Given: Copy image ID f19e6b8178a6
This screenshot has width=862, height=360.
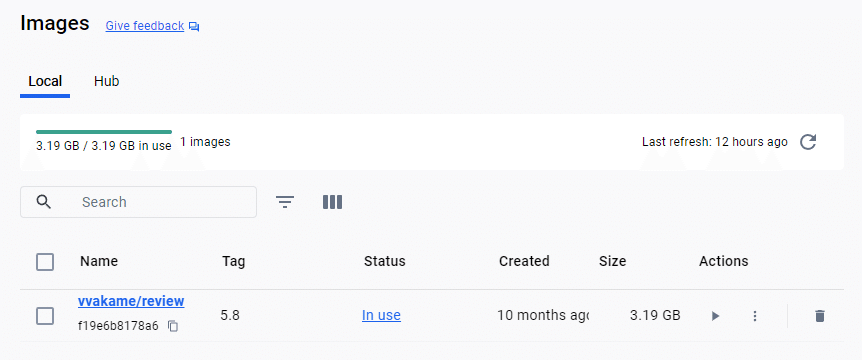Looking at the screenshot, I should pos(173,326).
